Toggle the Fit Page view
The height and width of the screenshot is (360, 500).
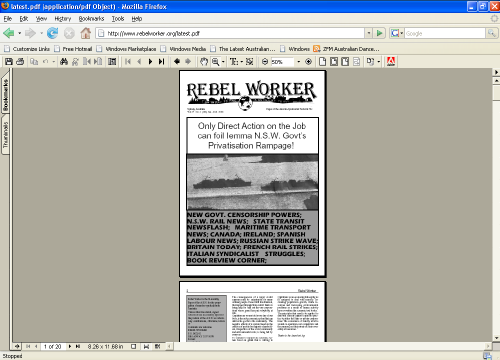[334, 62]
